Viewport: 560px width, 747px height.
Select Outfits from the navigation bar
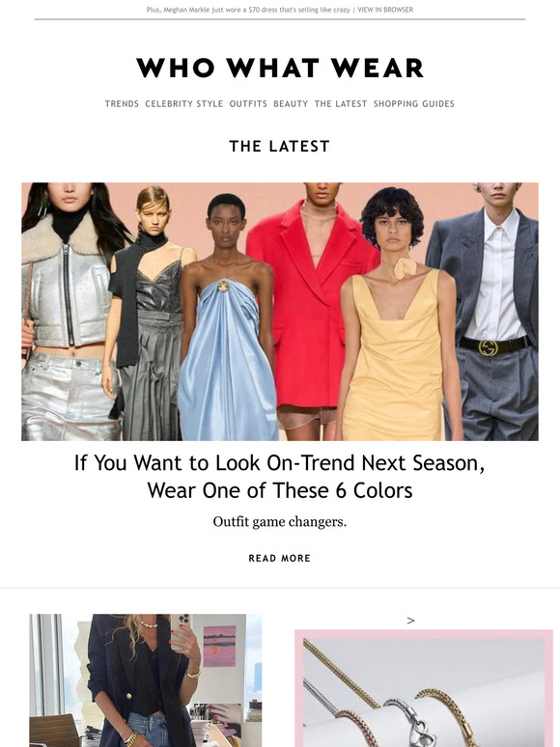pos(248,104)
